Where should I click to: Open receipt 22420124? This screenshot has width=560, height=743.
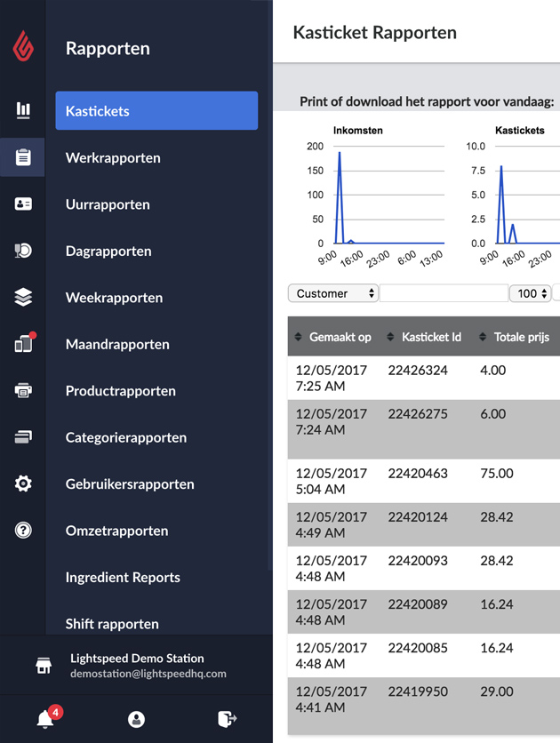point(418,517)
